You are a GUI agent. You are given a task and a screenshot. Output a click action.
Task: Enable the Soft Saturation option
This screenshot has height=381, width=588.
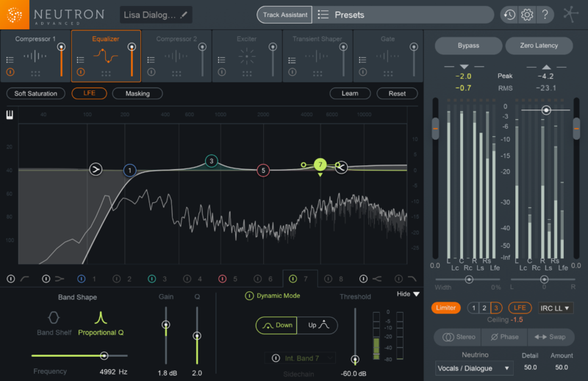pos(36,93)
